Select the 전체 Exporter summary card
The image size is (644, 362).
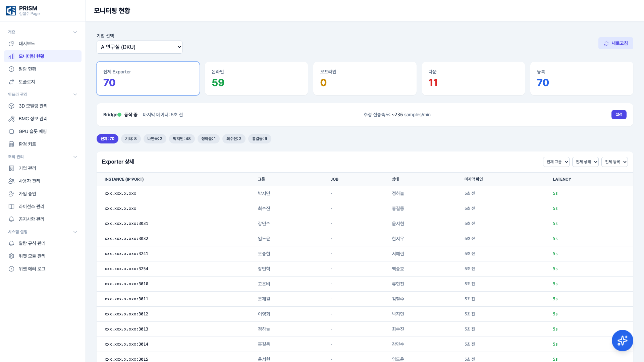(148, 78)
